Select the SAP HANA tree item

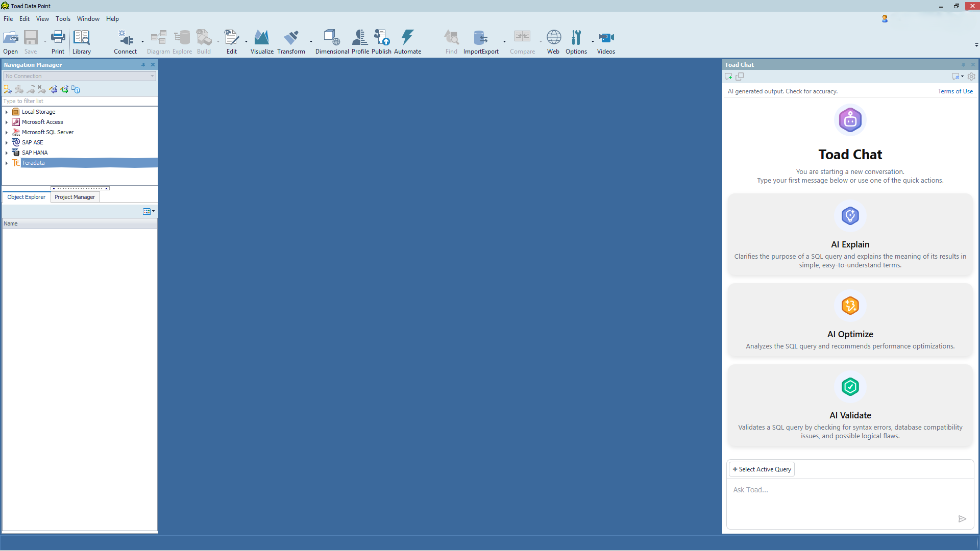point(35,153)
